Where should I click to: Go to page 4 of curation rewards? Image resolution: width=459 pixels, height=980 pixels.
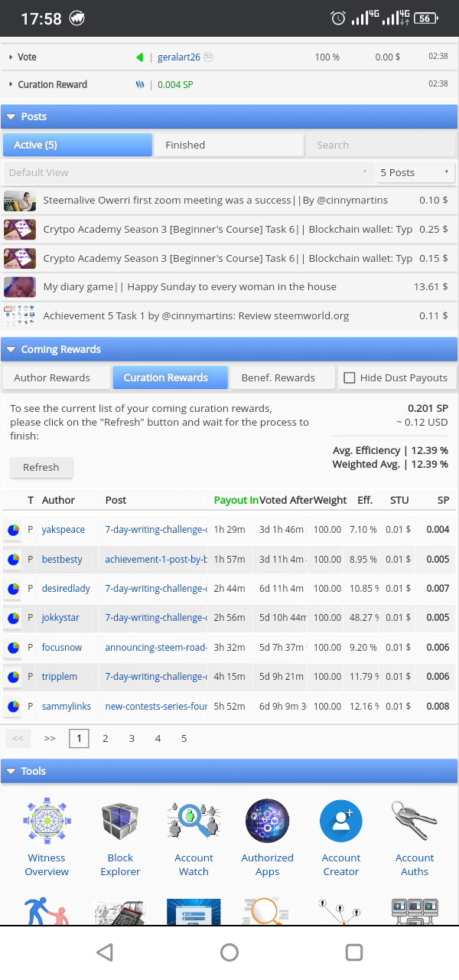[x=158, y=739]
